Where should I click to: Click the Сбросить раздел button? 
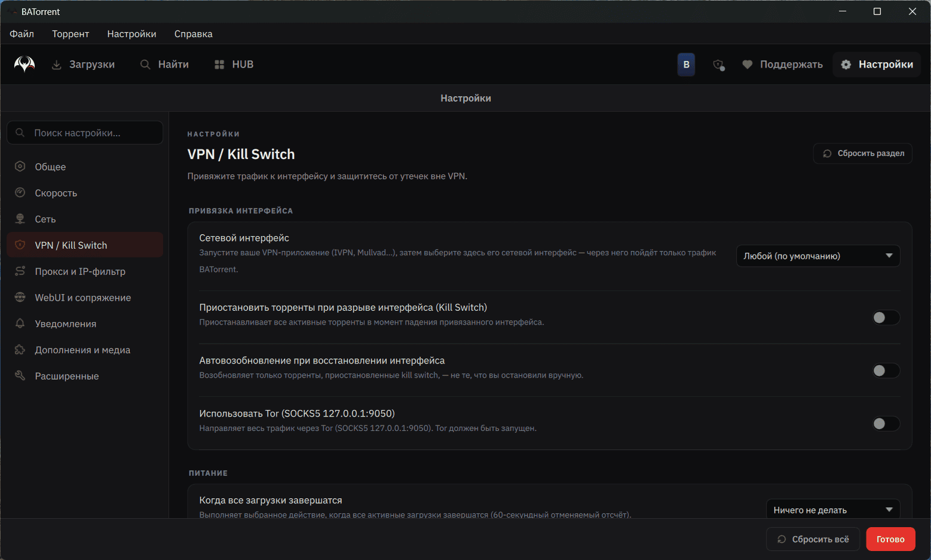863,154
